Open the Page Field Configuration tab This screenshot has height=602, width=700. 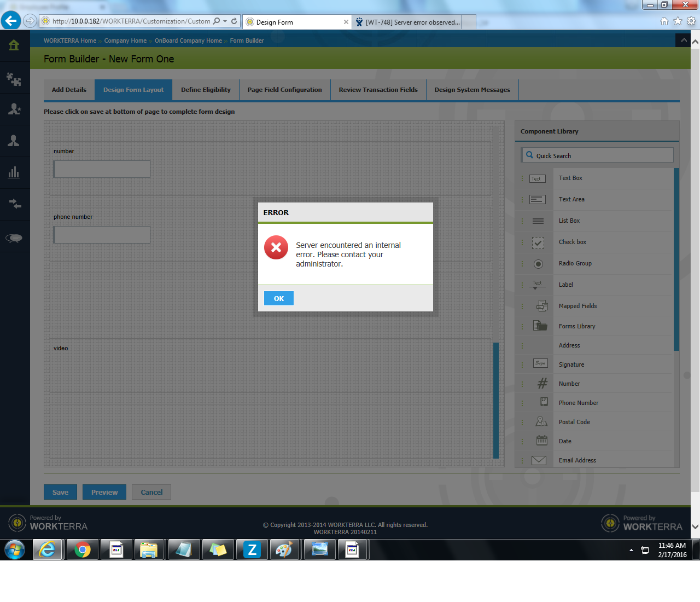284,90
